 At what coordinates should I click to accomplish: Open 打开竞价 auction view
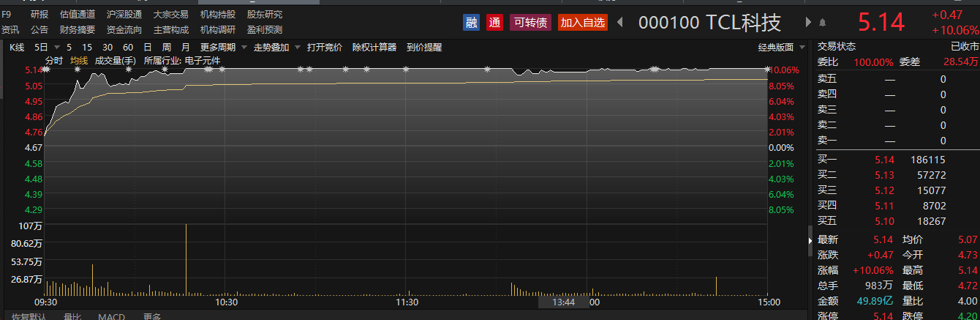click(x=325, y=47)
